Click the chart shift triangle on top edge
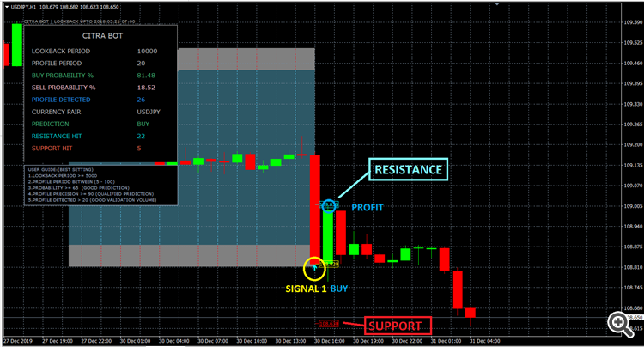This screenshot has height=347, width=644. tap(497, 3)
